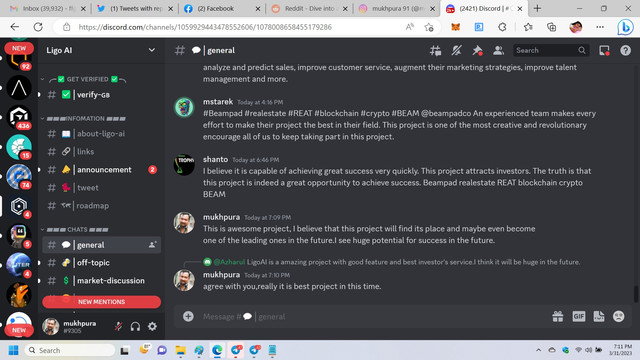Open the server icon with 5 badge
The height and width of the screenshot is (360, 640).
(19, 236)
